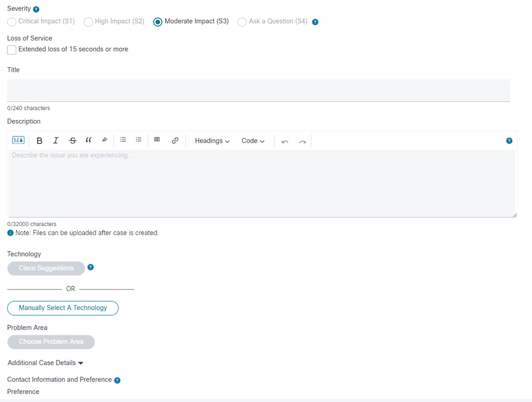Click the info icon beside the files note
The image size is (532, 402).
pos(10,233)
